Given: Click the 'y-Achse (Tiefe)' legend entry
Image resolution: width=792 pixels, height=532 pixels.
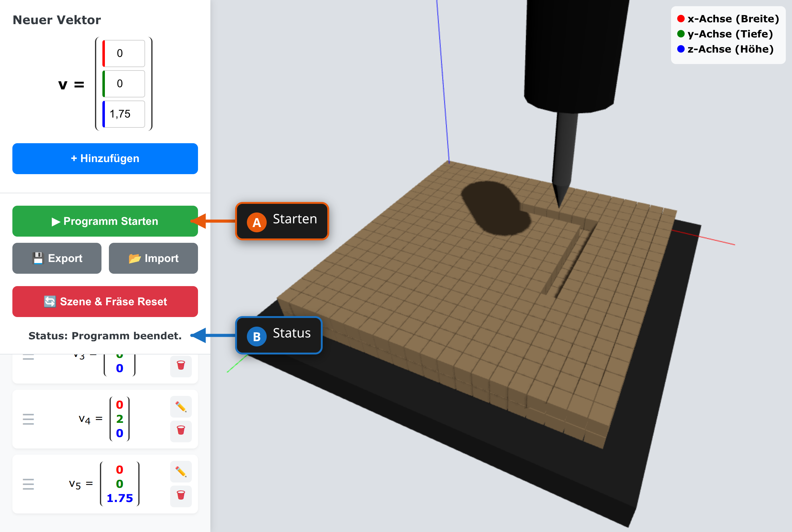Looking at the screenshot, I should click(725, 34).
